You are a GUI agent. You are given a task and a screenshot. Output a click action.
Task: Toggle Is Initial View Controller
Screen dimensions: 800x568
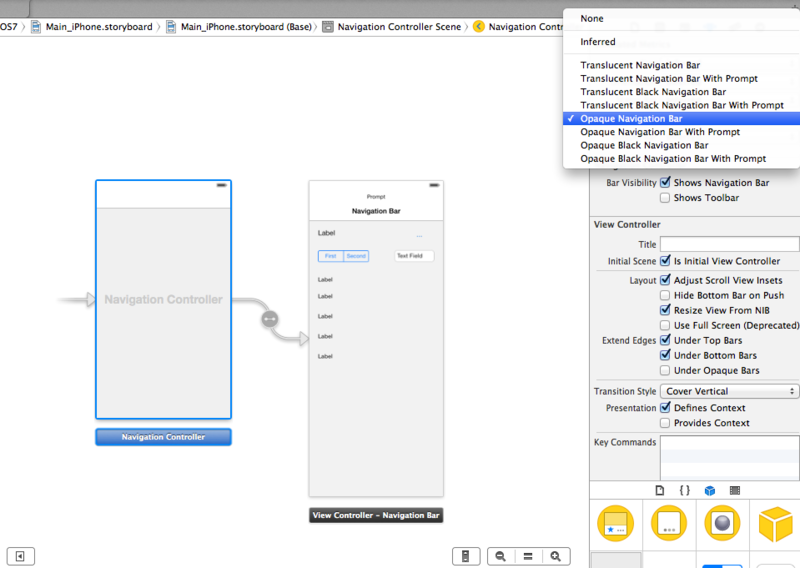[665, 261]
